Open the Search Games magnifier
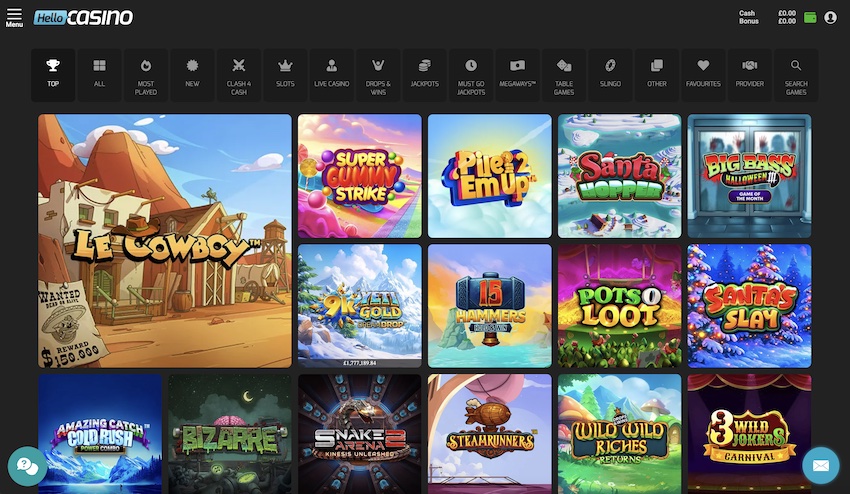850x494 pixels. coord(796,75)
